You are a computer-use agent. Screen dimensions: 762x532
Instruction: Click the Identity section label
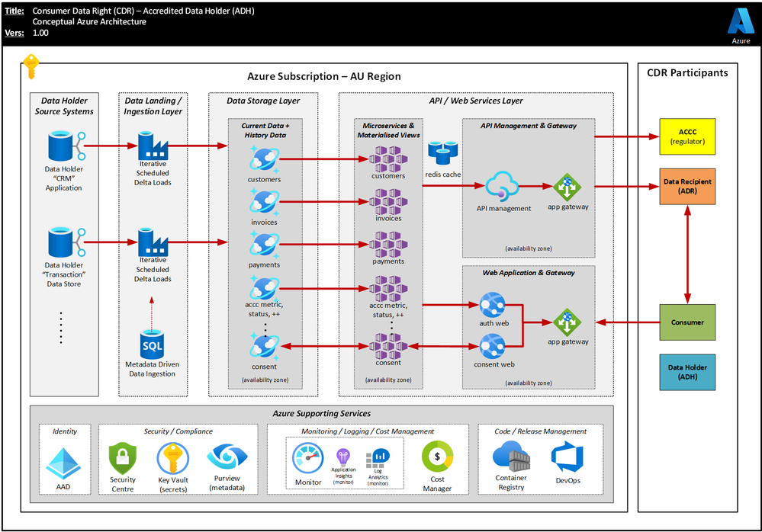pos(65,431)
